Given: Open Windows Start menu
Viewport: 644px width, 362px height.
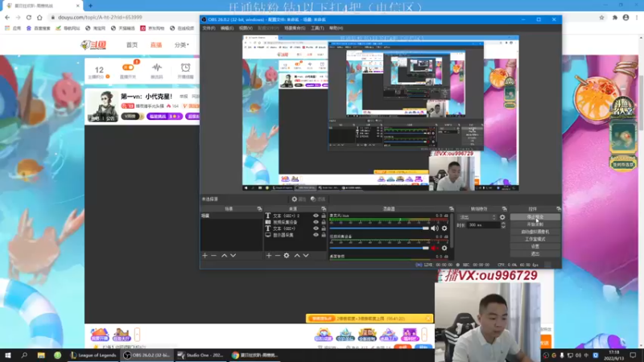Looking at the screenshot, I should tap(8, 355).
